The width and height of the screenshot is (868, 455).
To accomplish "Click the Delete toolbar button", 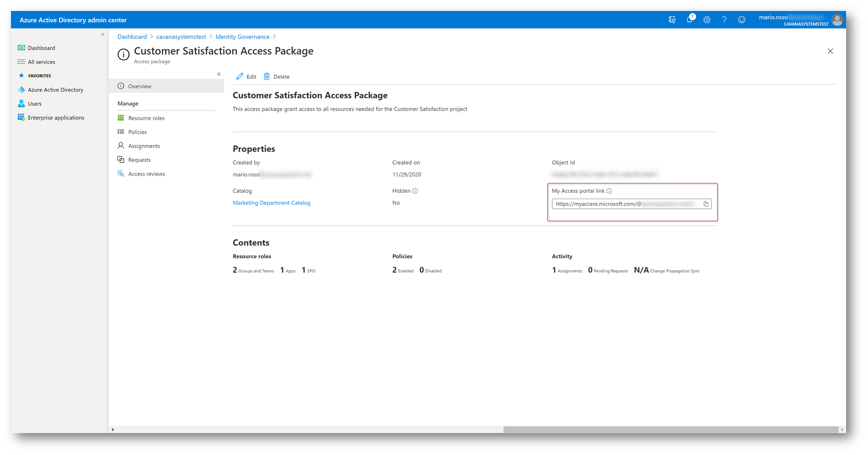I will click(x=277, y=77).
